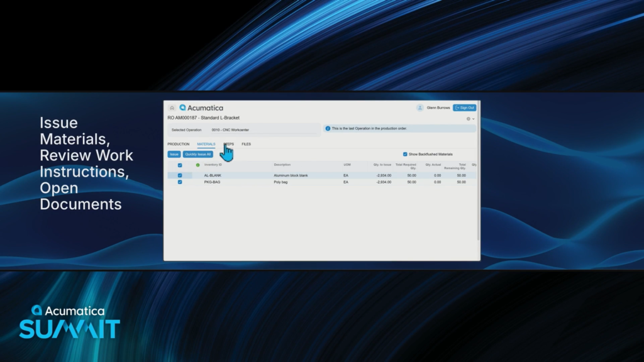
Task: Open the Files tab
Action: click(246, 144)
